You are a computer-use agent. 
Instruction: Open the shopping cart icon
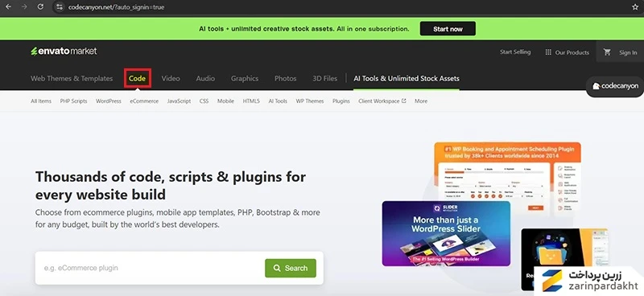[607, 52]
